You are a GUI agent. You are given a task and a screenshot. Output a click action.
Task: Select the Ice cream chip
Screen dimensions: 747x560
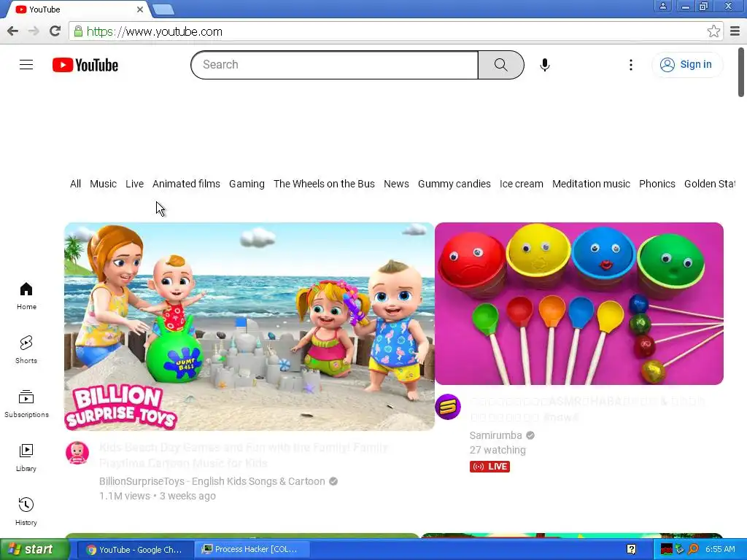click(521, 184)
